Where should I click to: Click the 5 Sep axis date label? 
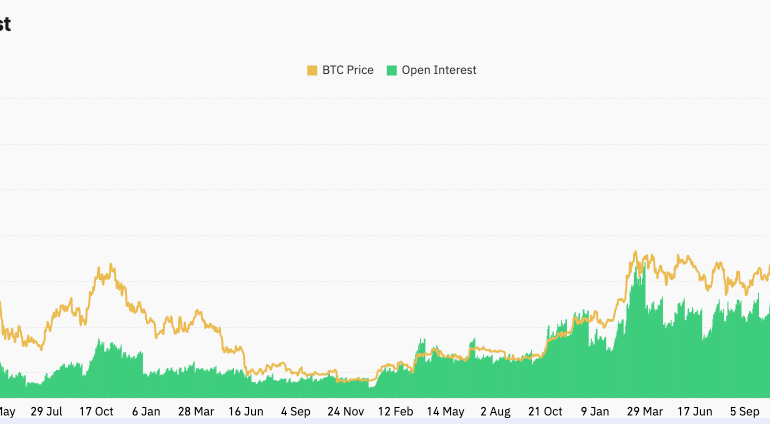click(745, 411)
